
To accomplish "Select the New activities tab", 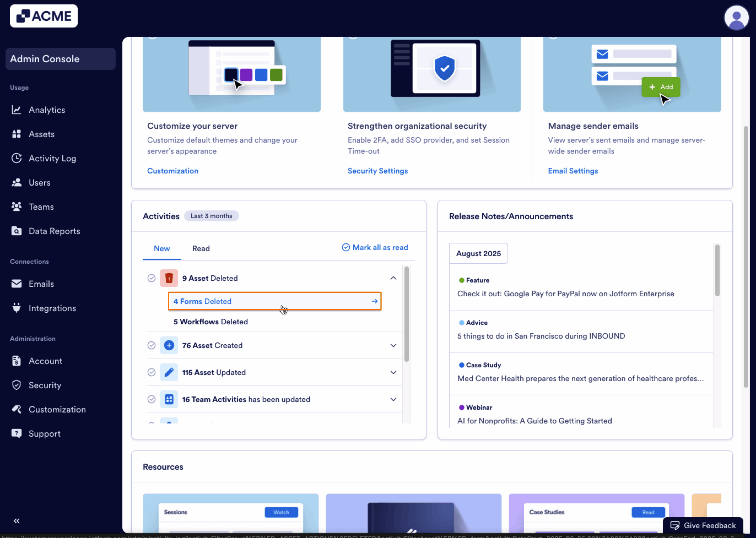I will coord(162,248).
